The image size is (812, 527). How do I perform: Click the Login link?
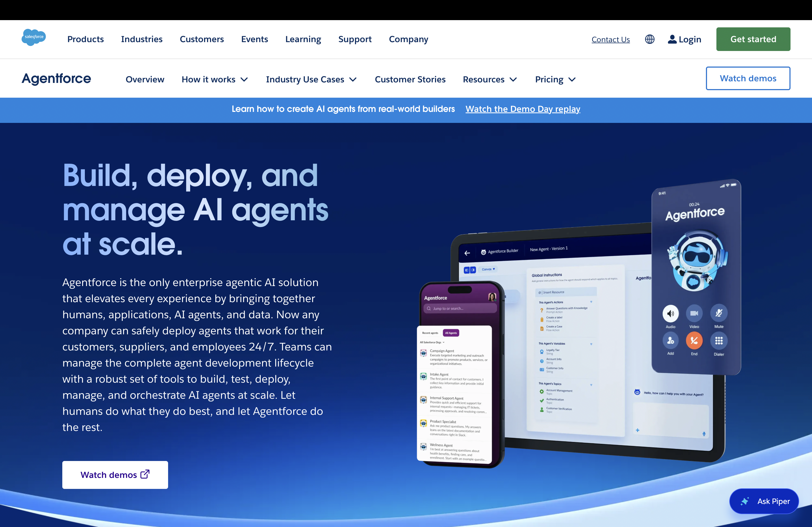tap(690, 39)
